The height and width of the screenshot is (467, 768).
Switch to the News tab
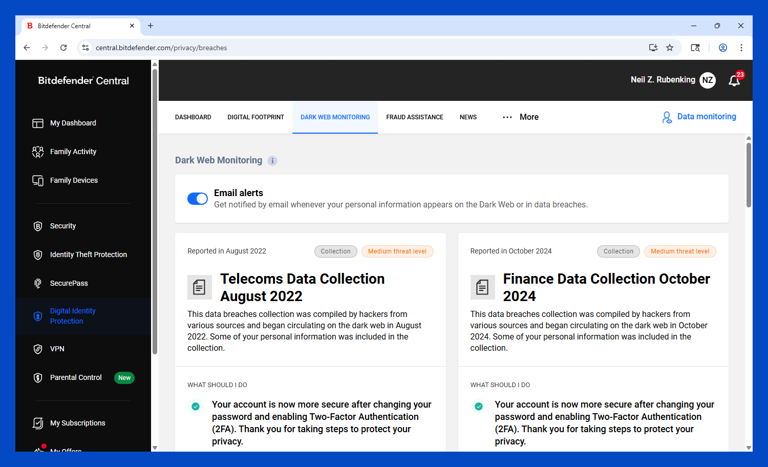click(x=468, y=117)
